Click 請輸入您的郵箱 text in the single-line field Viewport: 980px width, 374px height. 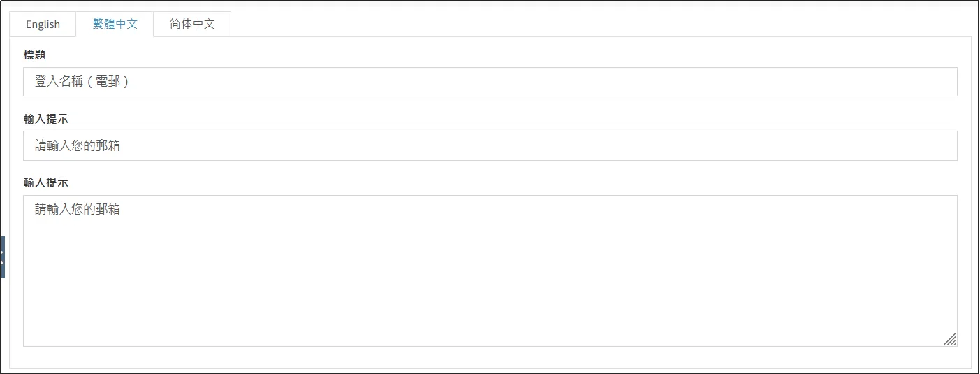(x=78, y=146)
